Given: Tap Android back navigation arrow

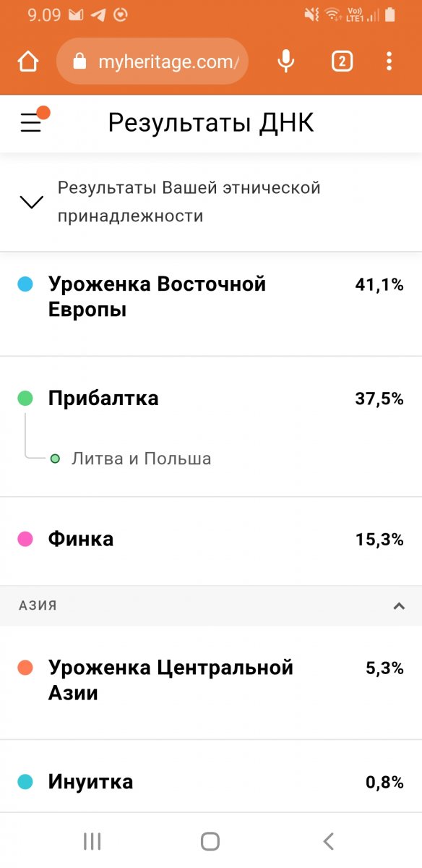Looking at the screenshot, I should (329, 841).
